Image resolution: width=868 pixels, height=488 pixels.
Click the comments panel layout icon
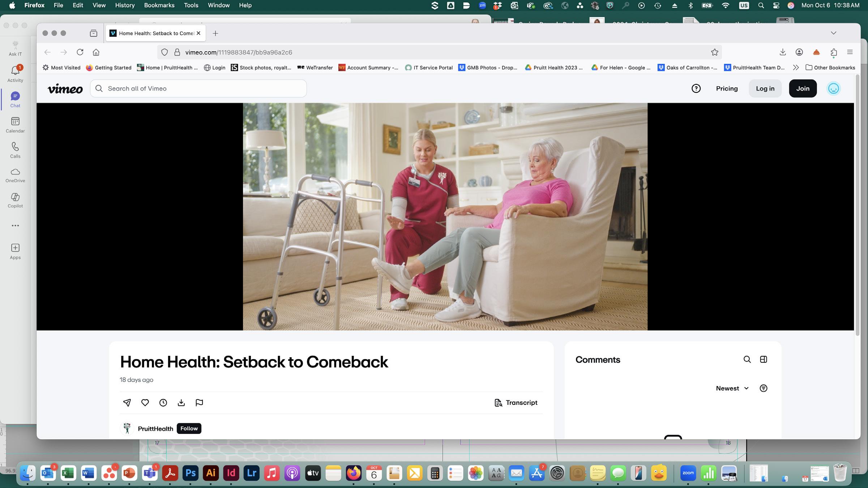pos(763,359)
